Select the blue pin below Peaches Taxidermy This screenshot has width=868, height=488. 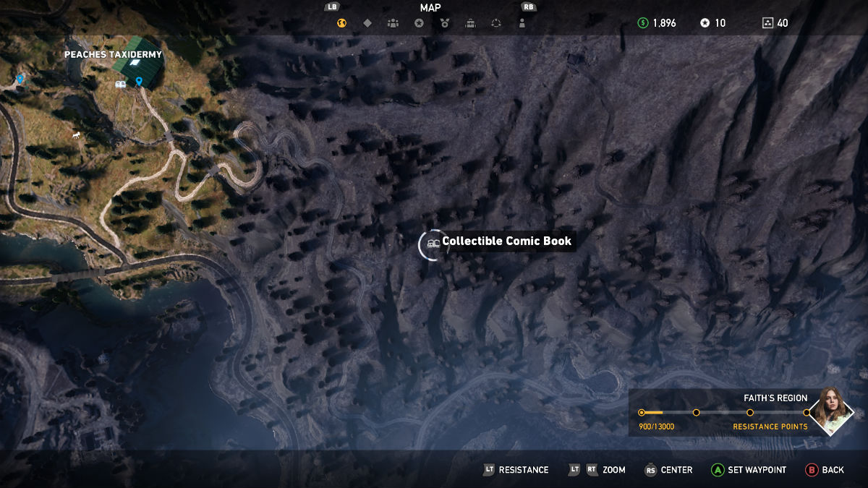139,82
